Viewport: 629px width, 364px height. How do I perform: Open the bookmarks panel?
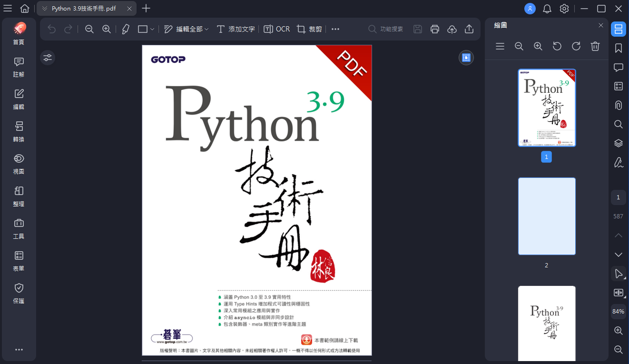(618, 48)
